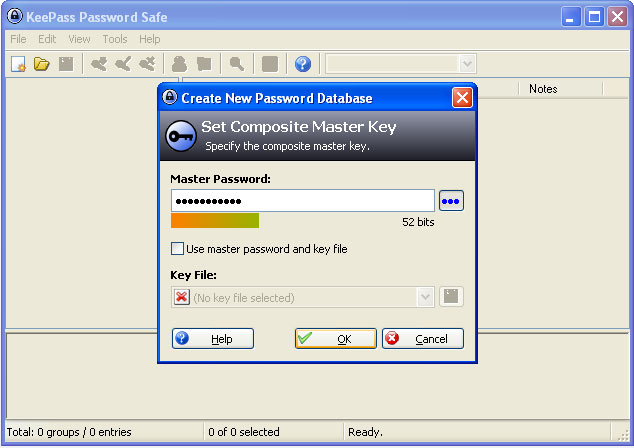Click the Lock Workspace toolbar icon
Screen dimensions: 634x448
click(270, 64)
